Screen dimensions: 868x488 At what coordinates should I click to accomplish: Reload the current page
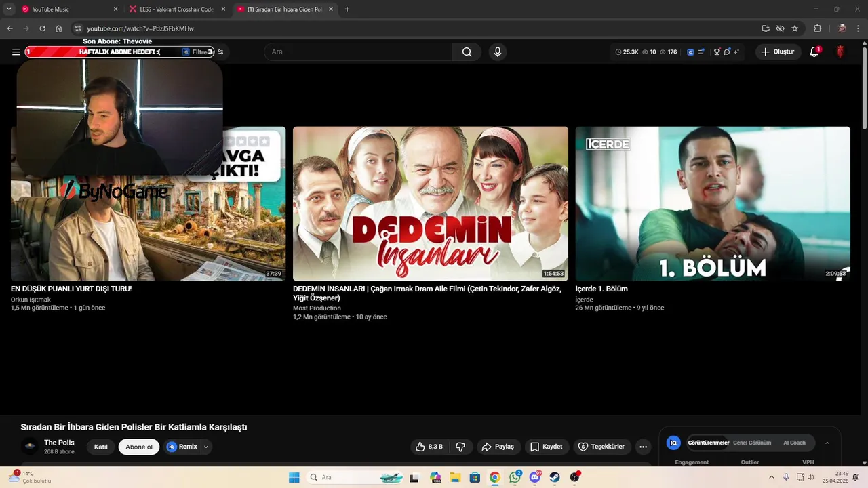coord(42,28)
